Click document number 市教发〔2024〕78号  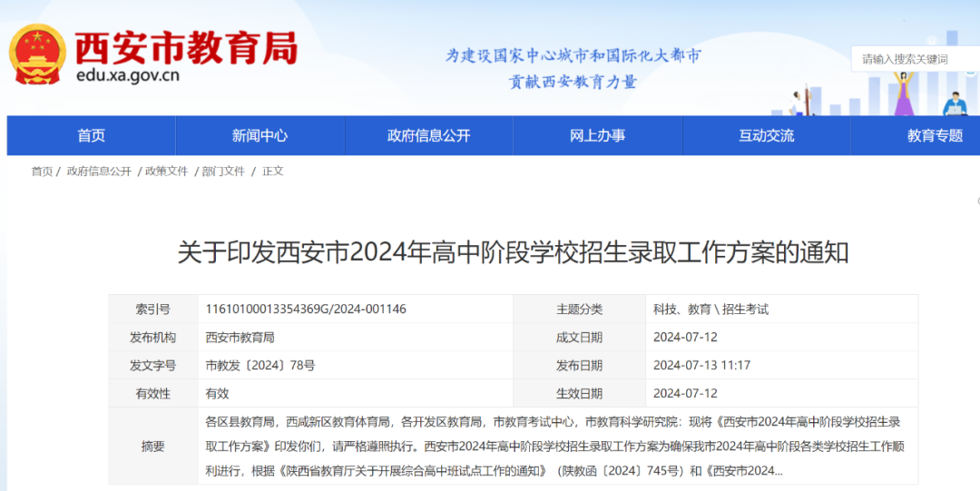[x=260, y=365]
